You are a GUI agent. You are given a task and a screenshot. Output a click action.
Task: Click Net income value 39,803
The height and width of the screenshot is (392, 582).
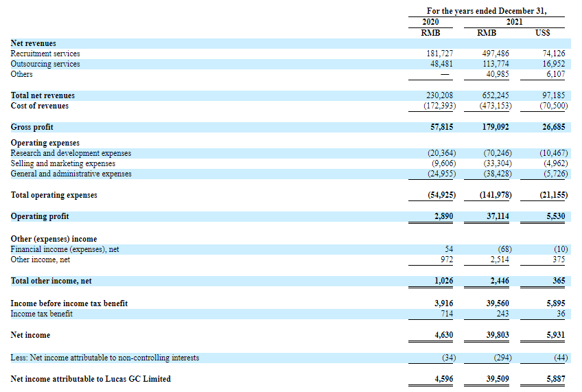pos(498,335)
